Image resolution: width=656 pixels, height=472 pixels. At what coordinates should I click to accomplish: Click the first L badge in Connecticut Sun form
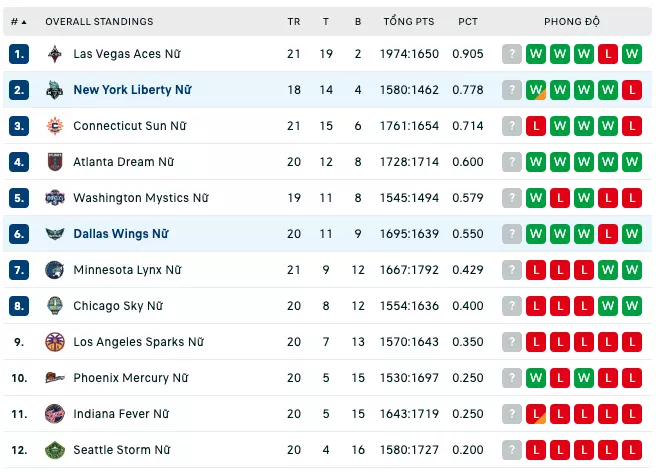click(x=536, y=126)
